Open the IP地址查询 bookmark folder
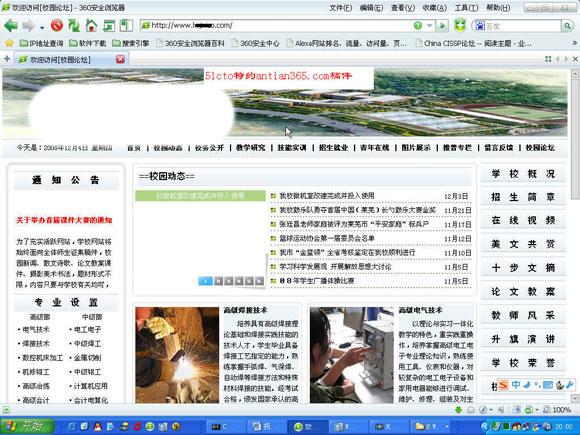This screenshot has height=435, width=580. [x=41, y=43]
